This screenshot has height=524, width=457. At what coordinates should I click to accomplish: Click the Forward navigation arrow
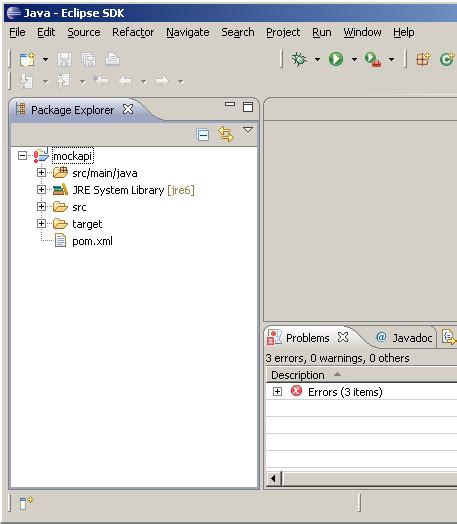[162, 81]
